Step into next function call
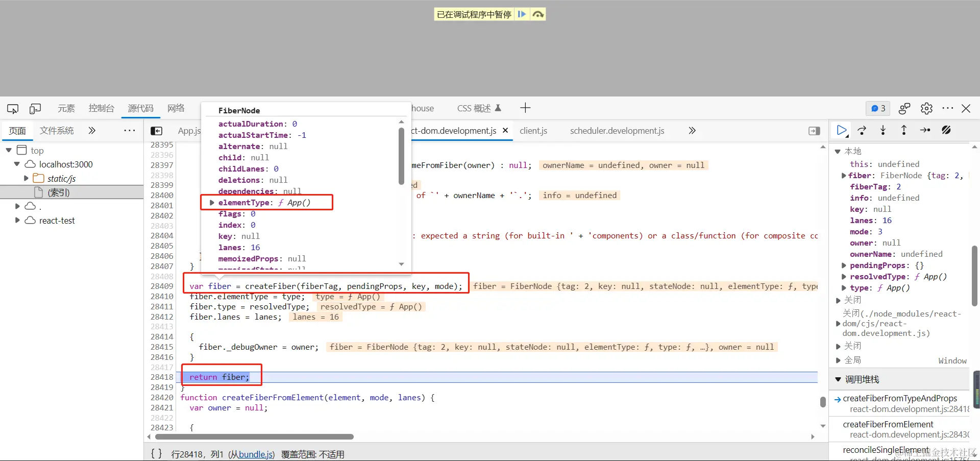This screenshot has height=461, width=980. 883,130
